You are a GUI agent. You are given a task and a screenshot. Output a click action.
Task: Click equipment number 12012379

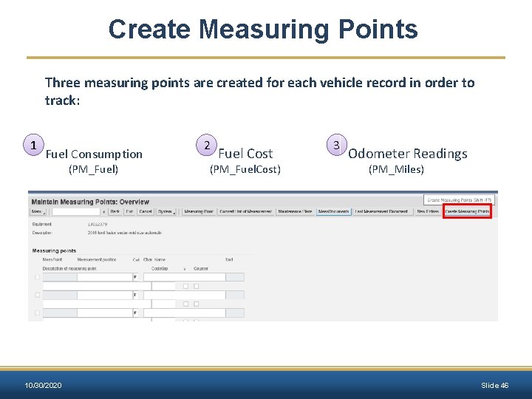click(x=98, y=225)
